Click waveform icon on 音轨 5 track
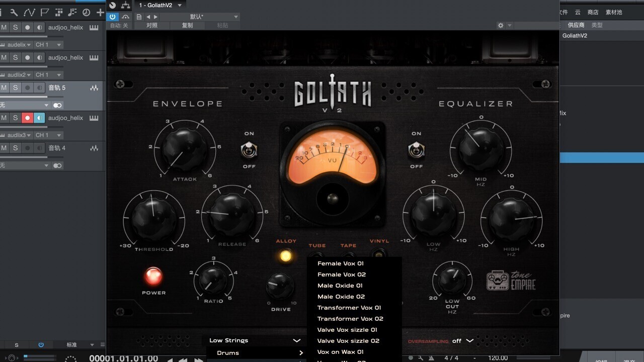This screenshot has height=362, width=644. [x=94, y=88]
